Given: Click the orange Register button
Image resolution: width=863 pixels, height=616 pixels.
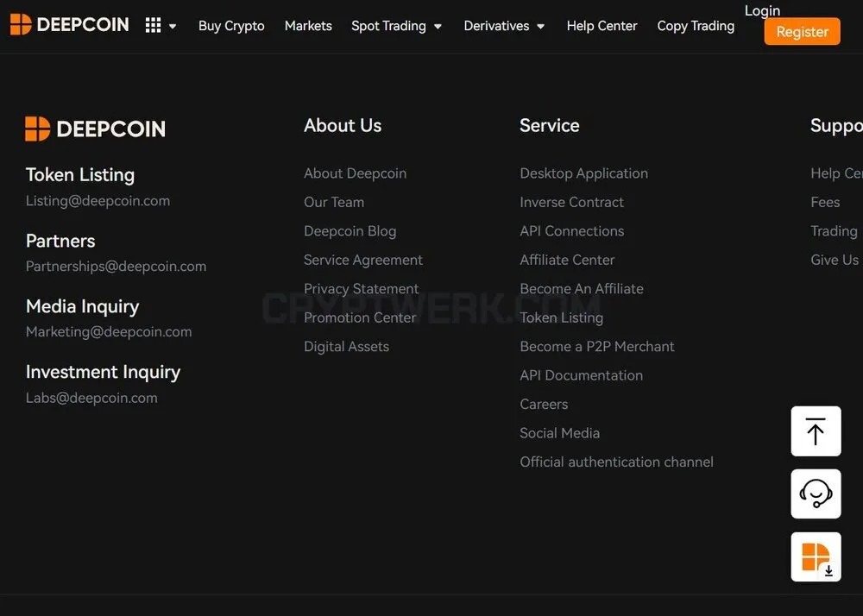Looking at the screenshot, I should 802,31.
